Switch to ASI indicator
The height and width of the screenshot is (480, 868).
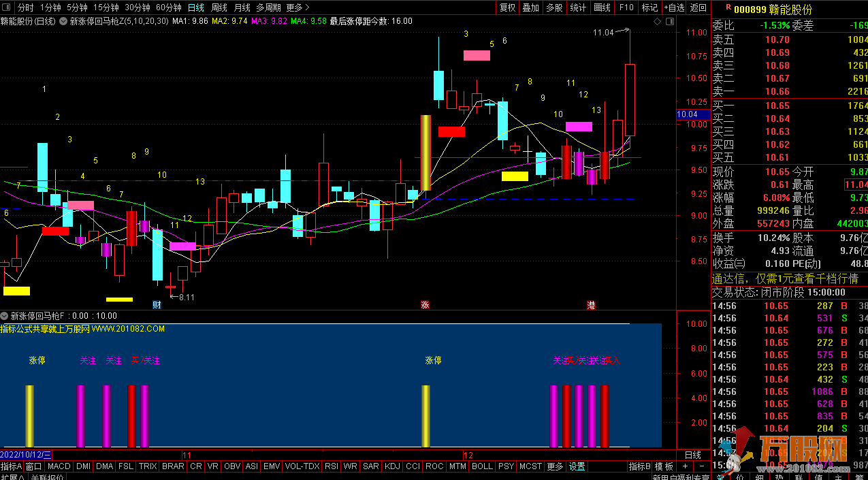point(252,466)
